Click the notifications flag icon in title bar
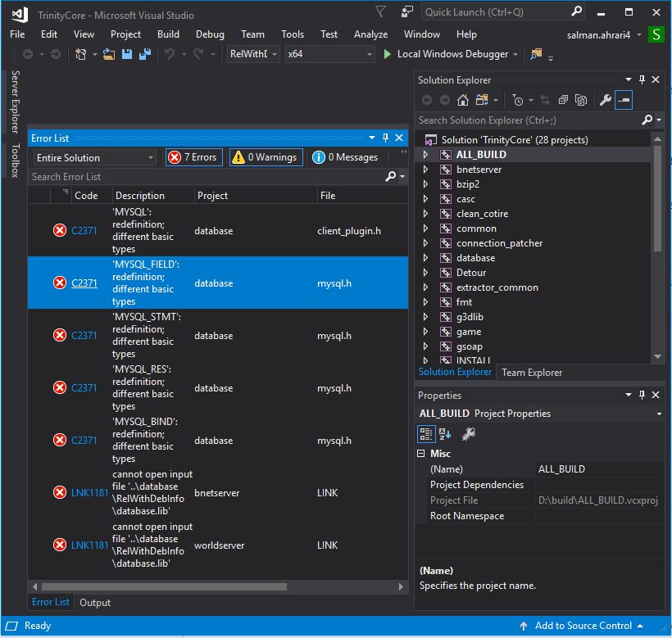The image size is (672, 638). [x=380, y=11]
